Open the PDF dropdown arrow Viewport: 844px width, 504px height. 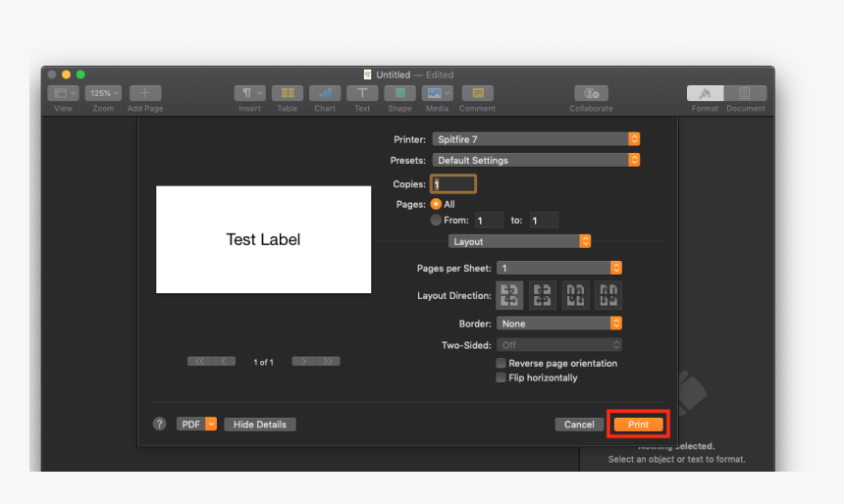point(211,425)
